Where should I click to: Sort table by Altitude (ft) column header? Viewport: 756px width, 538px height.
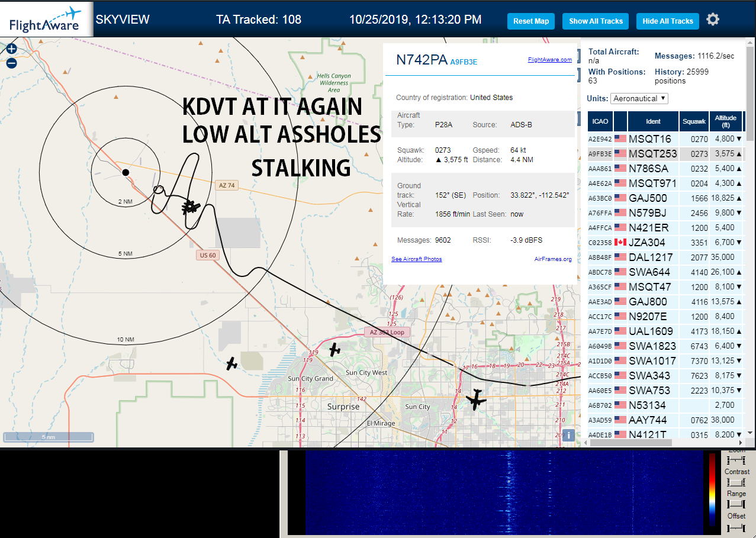click(x=726, y=121)
